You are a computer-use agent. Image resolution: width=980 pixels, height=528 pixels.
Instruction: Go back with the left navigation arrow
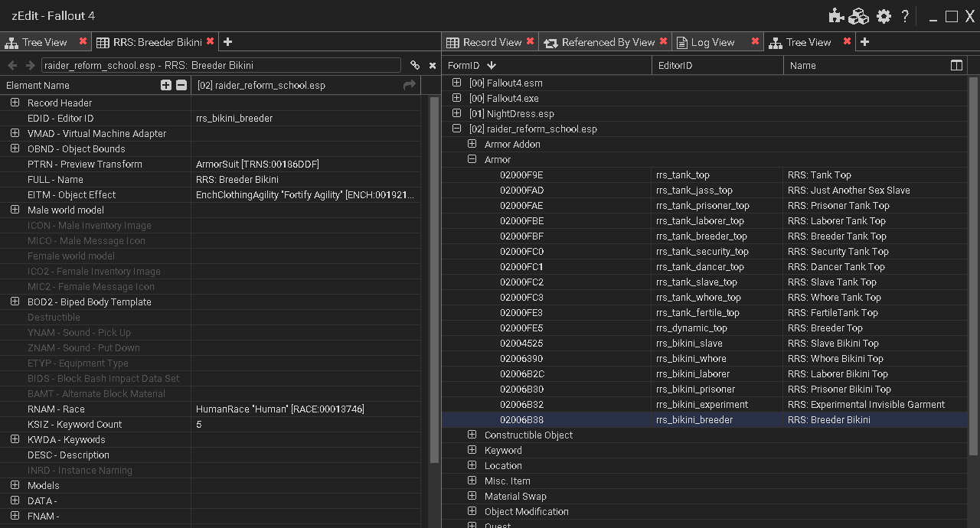12,66
